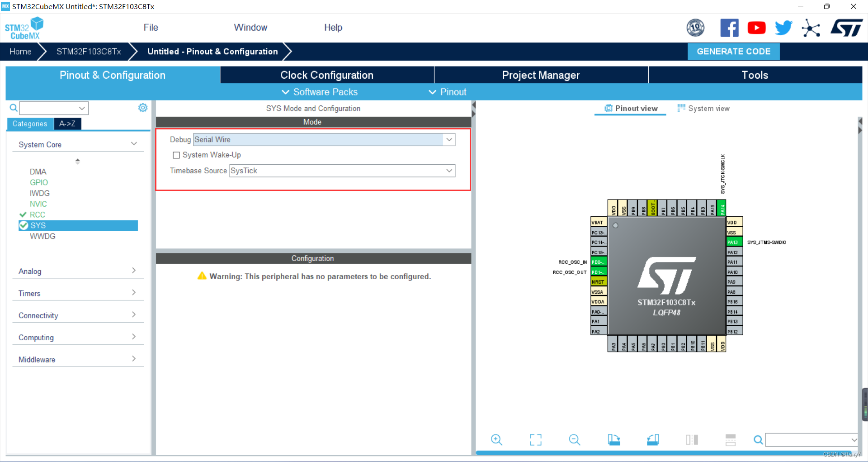Click the PD1 oscillator-out pin
868x462 pixels.
599,272
